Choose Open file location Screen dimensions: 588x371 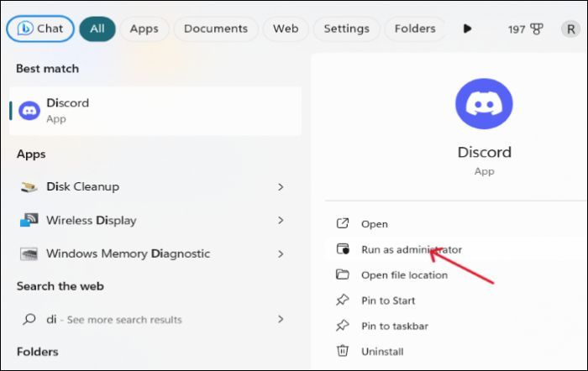click(403, 275)
